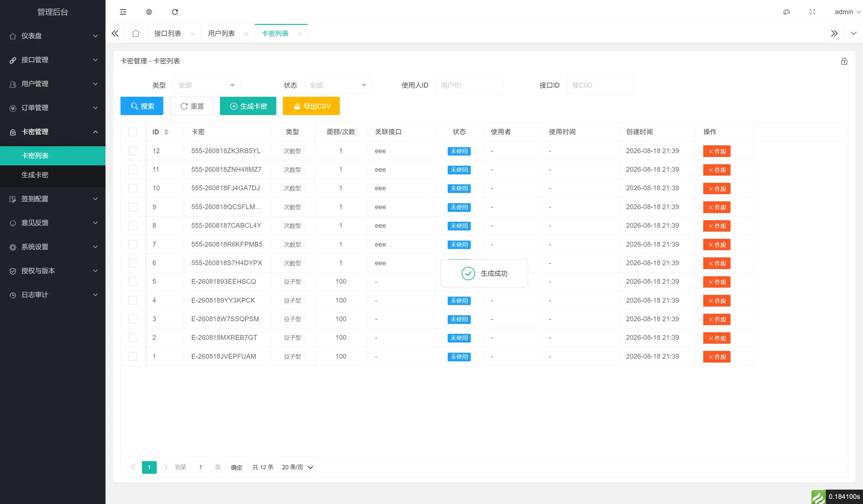Toggle the sidebar collapse icon
The height and width of the screenshot is (504, 863).
pos(123,12)
